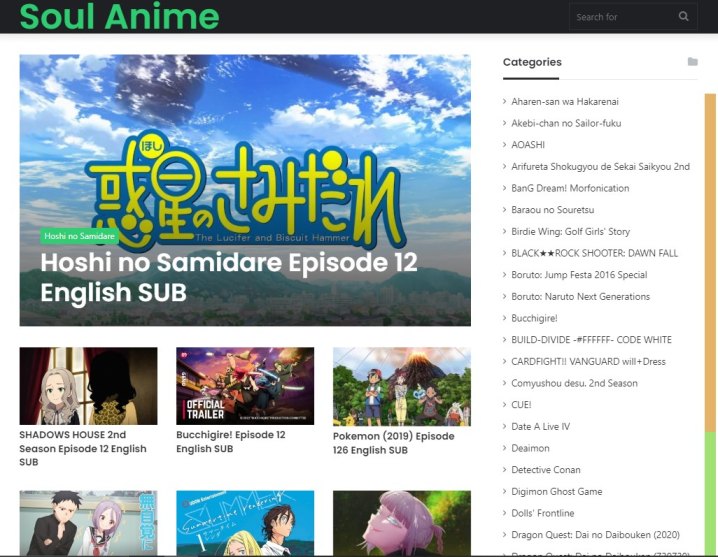Open the Bucchigire! category in sidebar
The width and height of the screenshot is (718, 557).
pyautogui.click(x=534, y=318)
